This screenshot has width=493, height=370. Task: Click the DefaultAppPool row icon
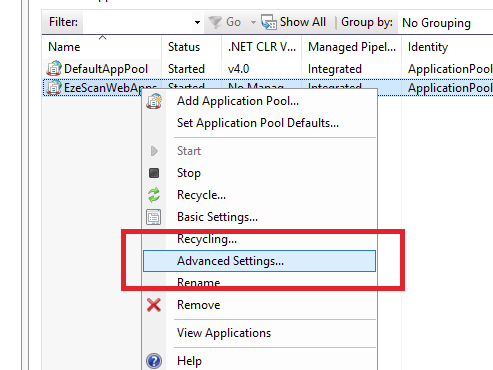tap(54, 68)
